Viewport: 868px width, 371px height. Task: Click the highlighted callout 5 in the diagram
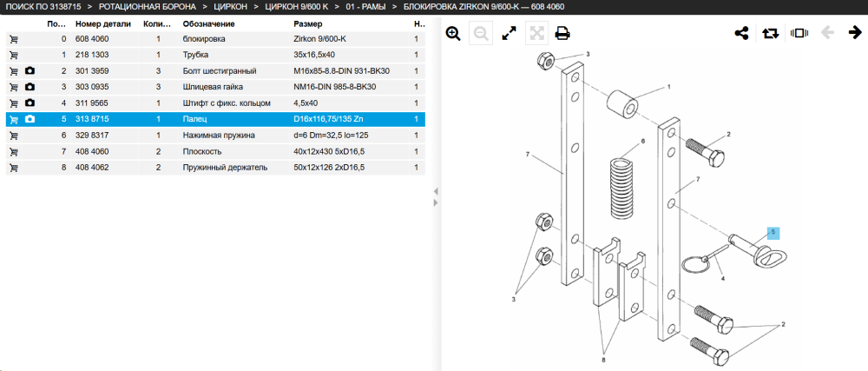tap(773, 233)
